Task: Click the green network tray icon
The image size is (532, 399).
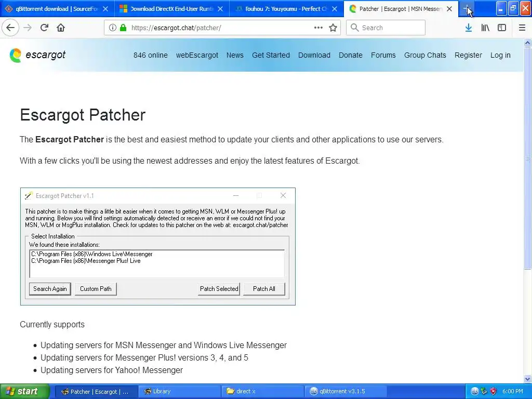Action: coord(484,391)
